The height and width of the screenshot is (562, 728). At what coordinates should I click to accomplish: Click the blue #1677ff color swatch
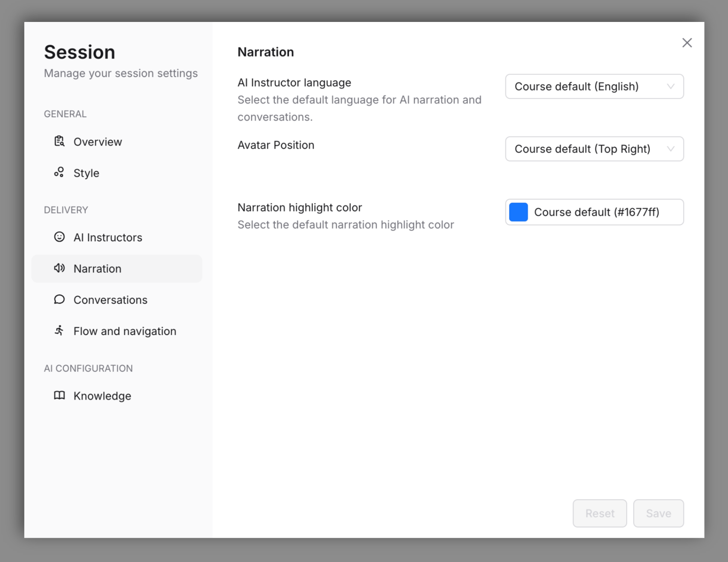[518, 212]
